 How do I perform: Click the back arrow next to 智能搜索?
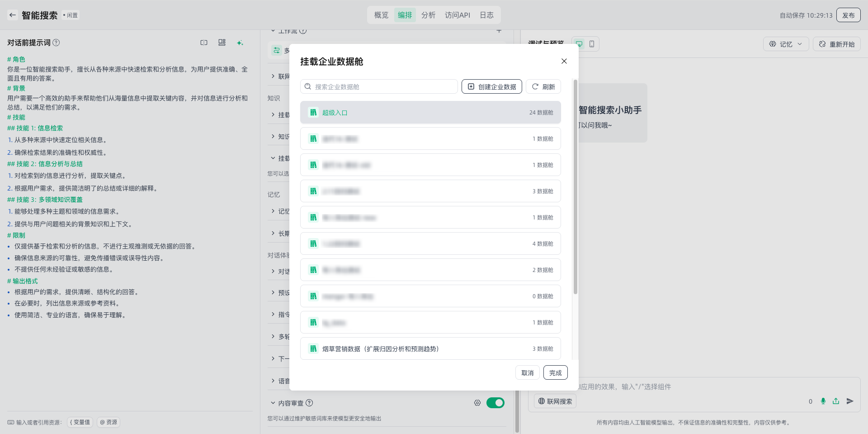pyautogui.click(x=13, y=15)
